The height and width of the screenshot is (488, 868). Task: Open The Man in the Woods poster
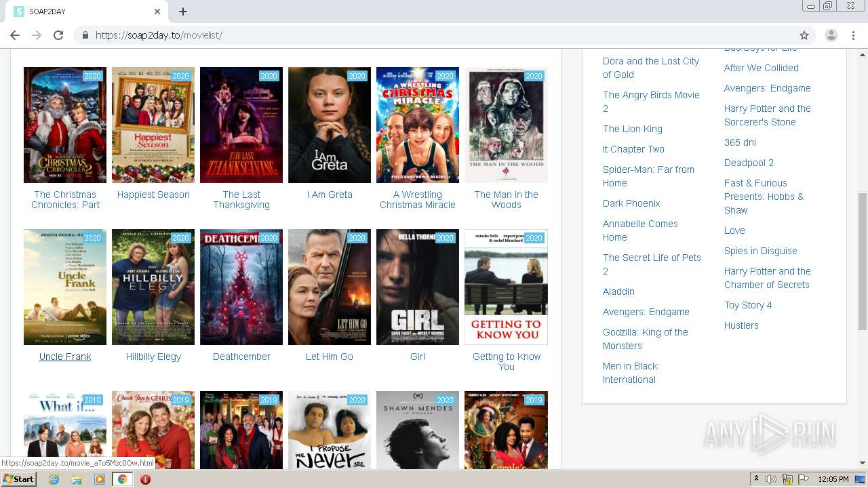(506, 125)
